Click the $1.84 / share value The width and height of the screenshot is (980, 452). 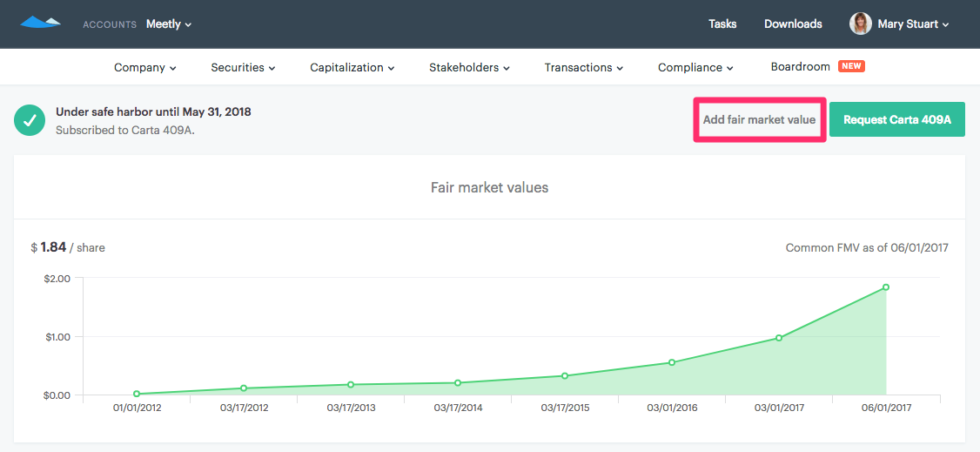click(68, 247)
